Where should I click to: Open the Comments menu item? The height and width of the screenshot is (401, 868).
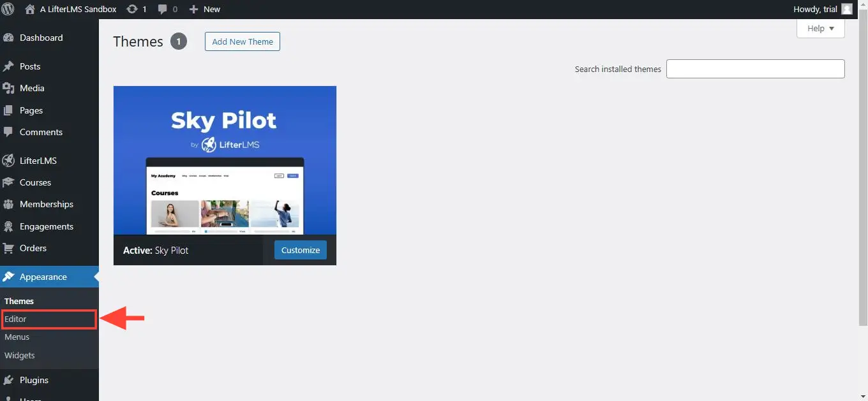click(49, 132)
